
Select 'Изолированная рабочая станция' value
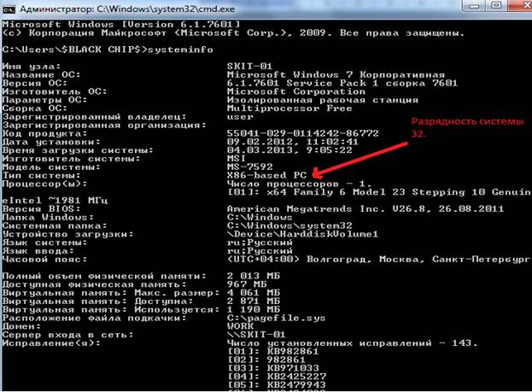323,100
